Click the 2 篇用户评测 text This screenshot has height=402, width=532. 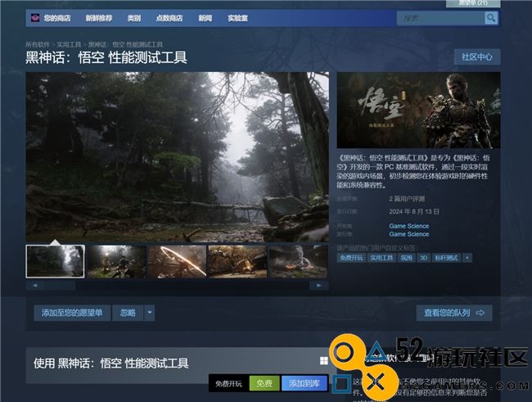tap(407, 199)
